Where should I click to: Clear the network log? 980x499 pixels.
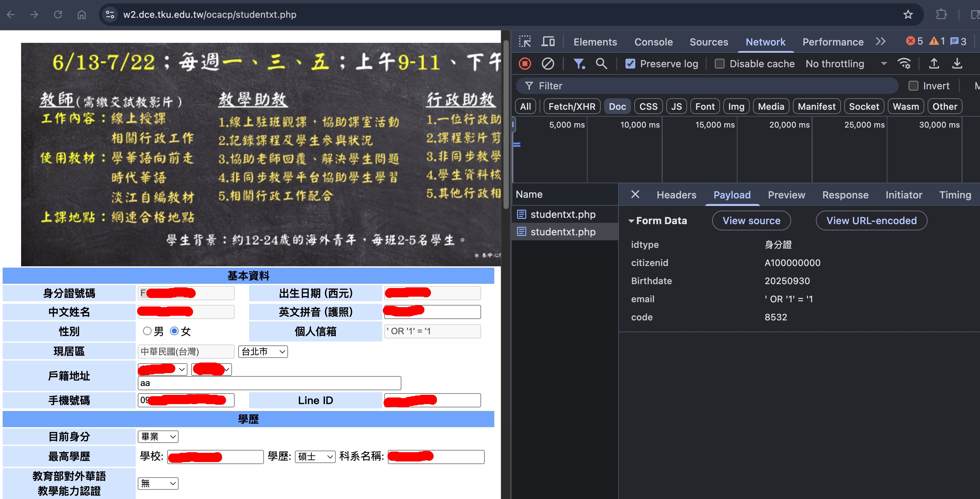[548, 64]
